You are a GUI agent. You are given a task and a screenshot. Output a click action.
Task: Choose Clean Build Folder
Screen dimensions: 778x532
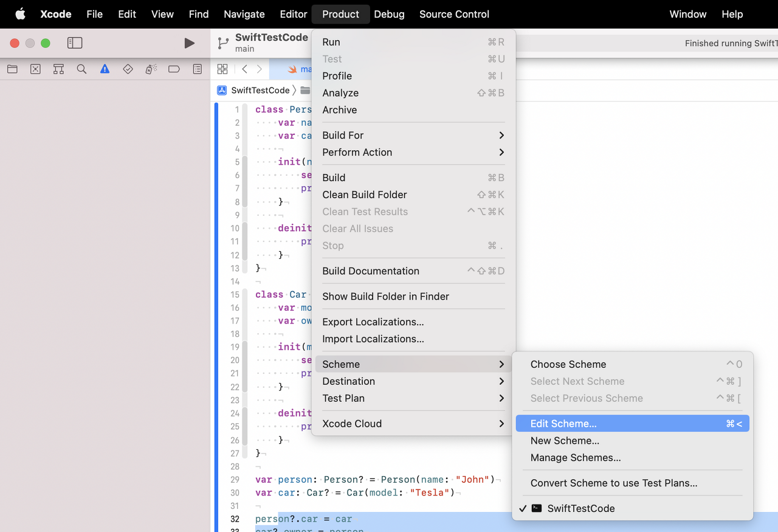[414, 195]
